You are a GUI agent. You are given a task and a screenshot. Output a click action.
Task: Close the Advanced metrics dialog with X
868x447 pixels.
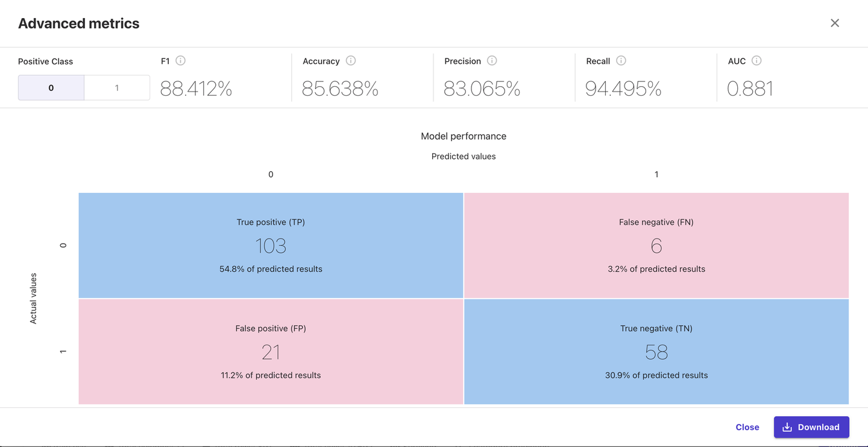point(835,23)
